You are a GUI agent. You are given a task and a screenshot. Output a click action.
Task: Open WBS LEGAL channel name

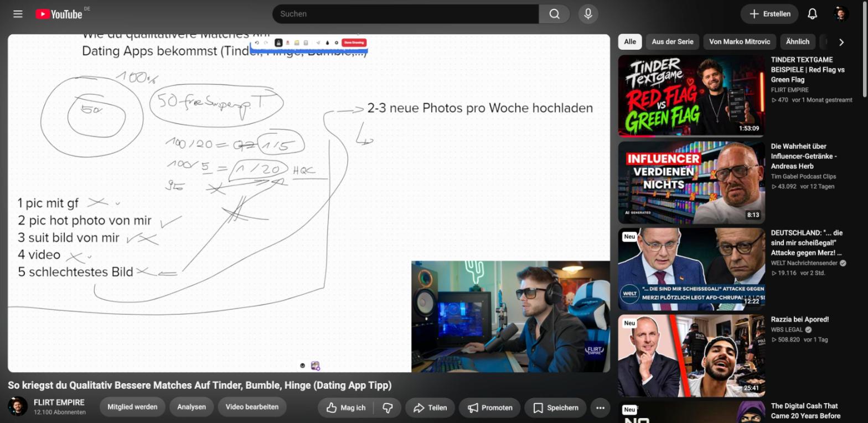(787, 330)
